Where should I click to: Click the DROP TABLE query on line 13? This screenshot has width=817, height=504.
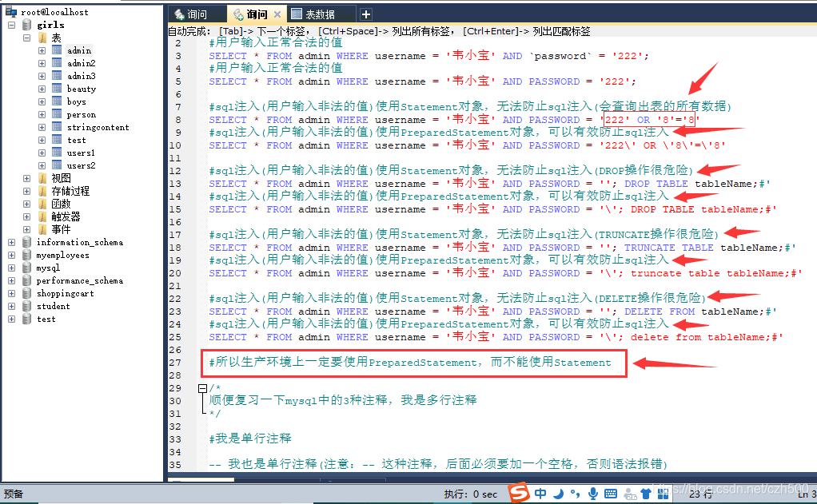point(490,183)
